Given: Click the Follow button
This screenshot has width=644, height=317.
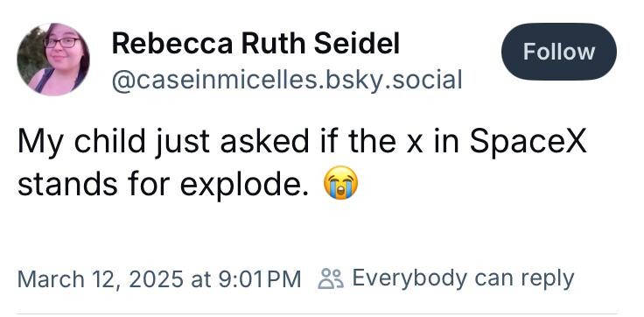Looking at the screenshot, I should click(558, 52).
